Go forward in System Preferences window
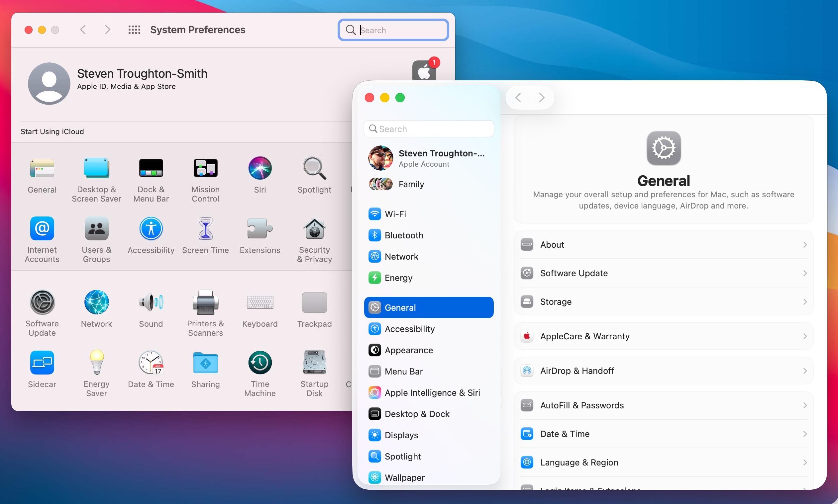The width and height of the screenshot is (838, 504). 107,30
